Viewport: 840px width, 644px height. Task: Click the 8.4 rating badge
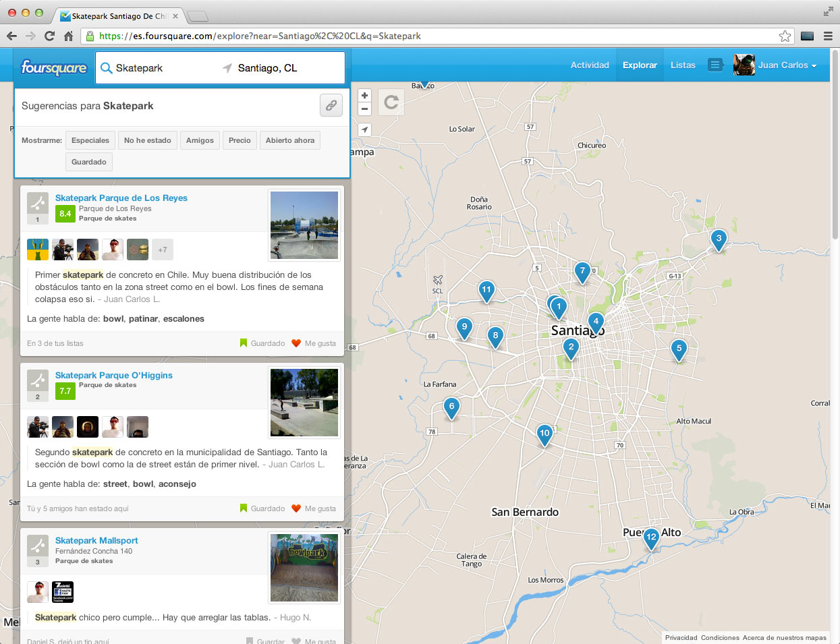(65, 214)
